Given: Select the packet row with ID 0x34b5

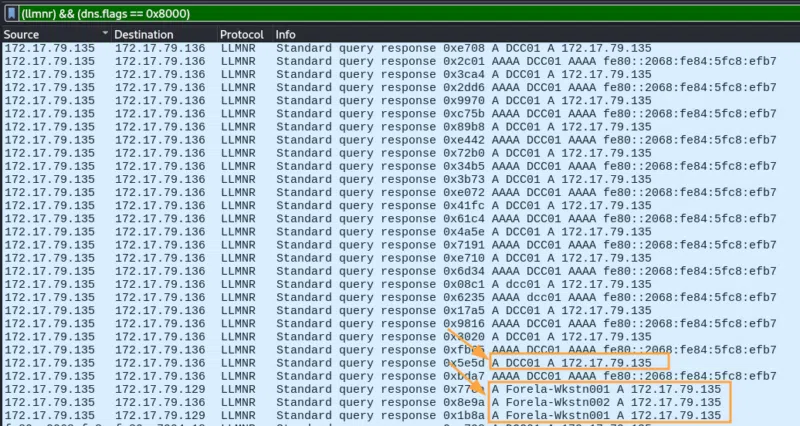Looking at the screenshot, I should [401, 166].
